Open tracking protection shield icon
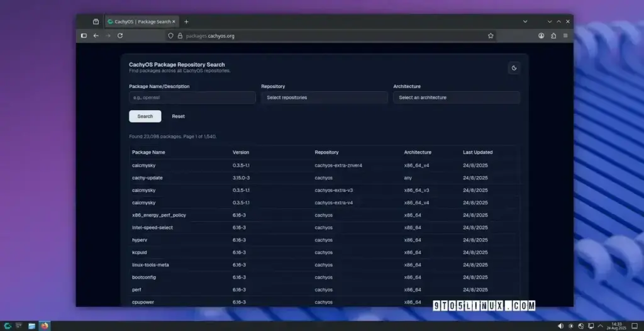The height and width of the screenshot is (331, 644). (x=171, y=36)
